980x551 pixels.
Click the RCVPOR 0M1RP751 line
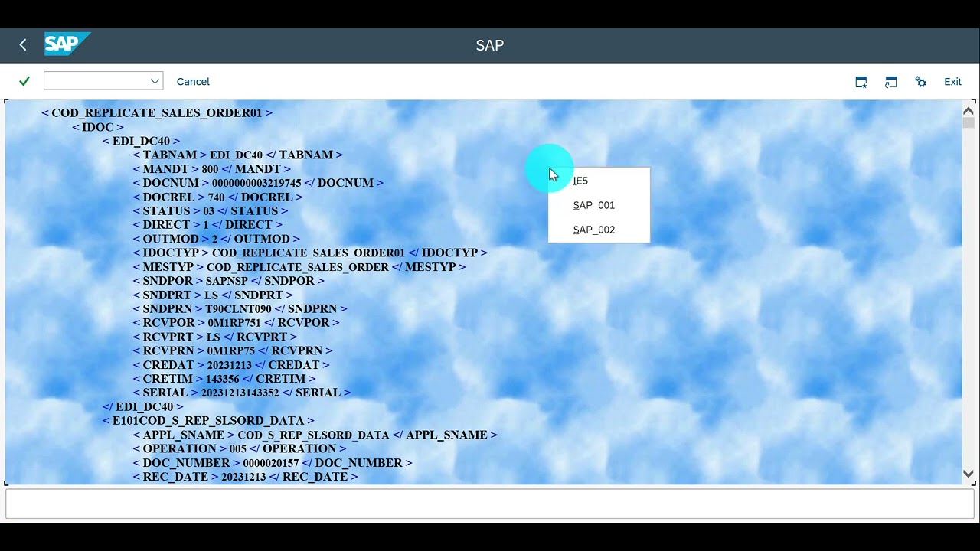click(236, 322)
